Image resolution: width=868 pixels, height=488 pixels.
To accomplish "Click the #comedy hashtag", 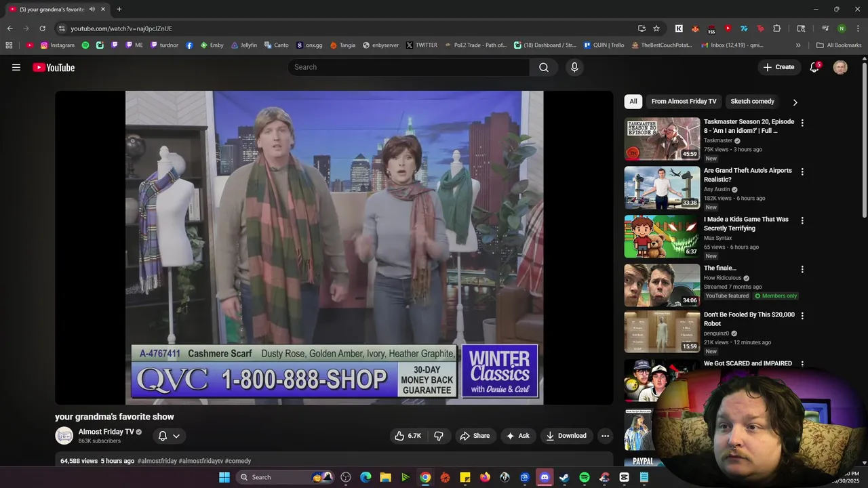I will pyautogui.click(x=238, y=461).
